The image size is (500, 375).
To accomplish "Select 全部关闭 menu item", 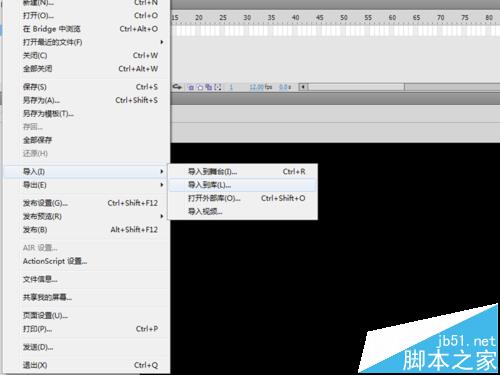I will [x=87, y=69].
